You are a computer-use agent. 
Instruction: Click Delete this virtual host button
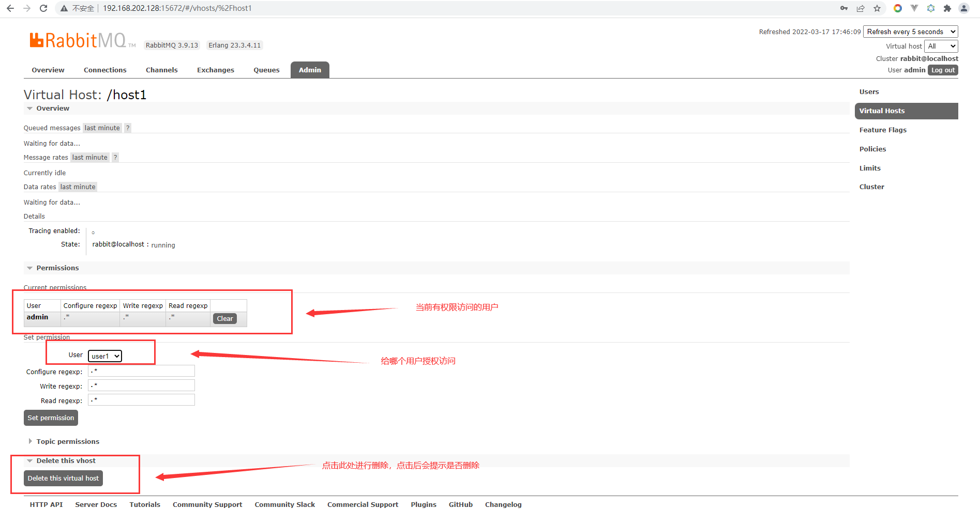pos(63,479)
